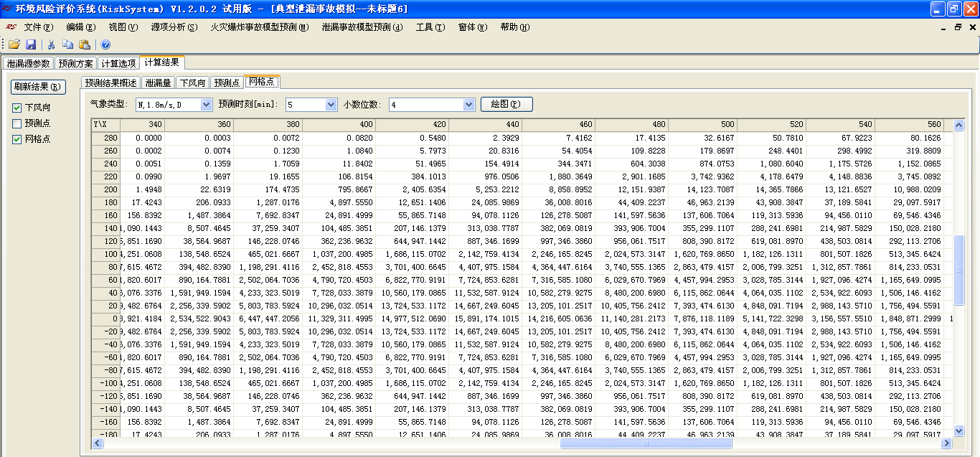980x457 pixels.
Task: Switch to the 下风向 sub-tab
Action: (x=194, y=83)
